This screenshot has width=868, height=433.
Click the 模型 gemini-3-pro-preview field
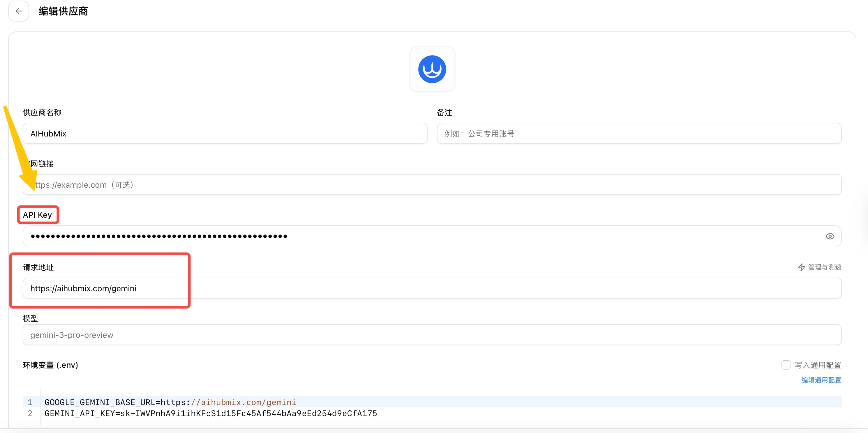click(432, 335)
